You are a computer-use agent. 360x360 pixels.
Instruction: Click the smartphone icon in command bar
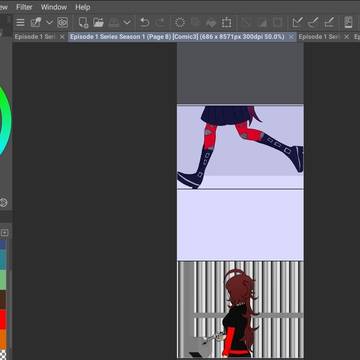pyautogui.click(x=348, y=22)
